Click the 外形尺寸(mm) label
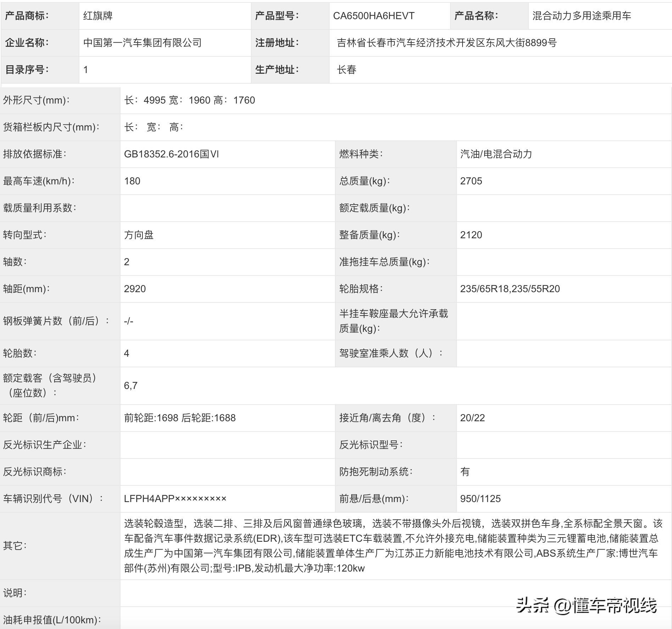The width and height of the screenshot is (672, 629). tap(36, 100)
